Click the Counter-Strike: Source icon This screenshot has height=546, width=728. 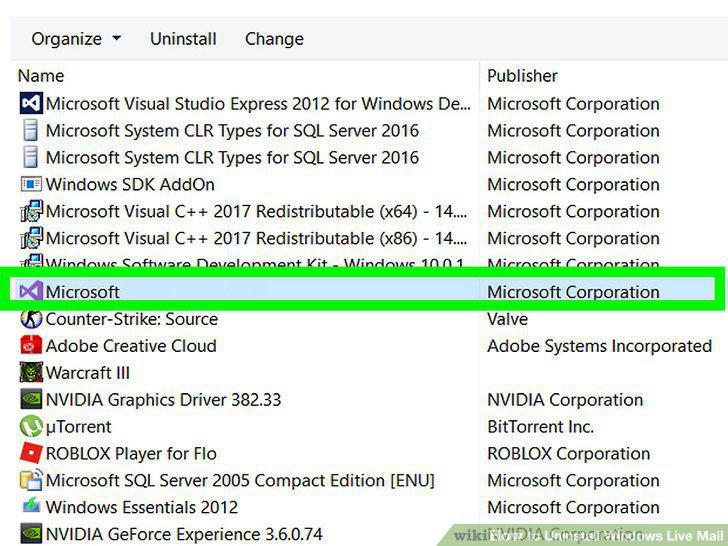point(31,319)
